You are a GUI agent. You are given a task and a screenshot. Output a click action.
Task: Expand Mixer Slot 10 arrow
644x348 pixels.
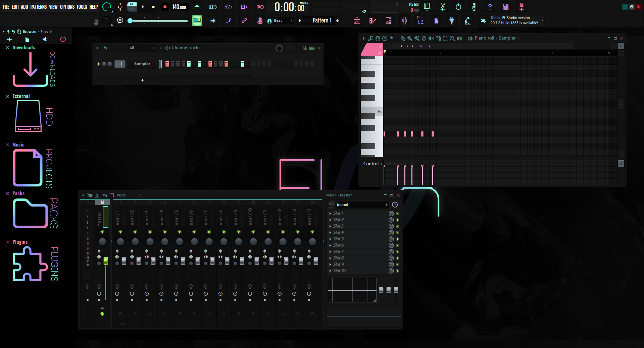(x=330, y=271)
